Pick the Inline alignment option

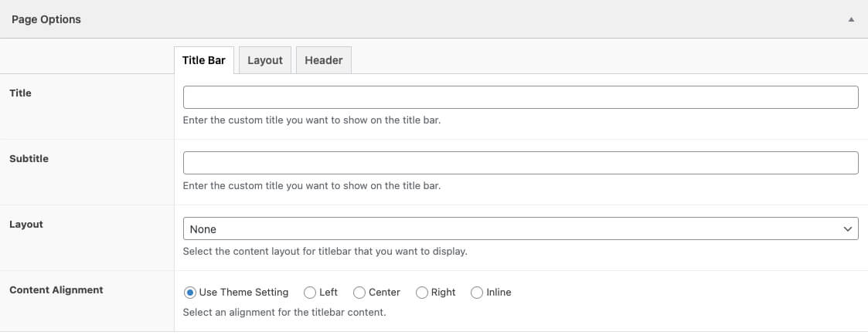(477, 293)
